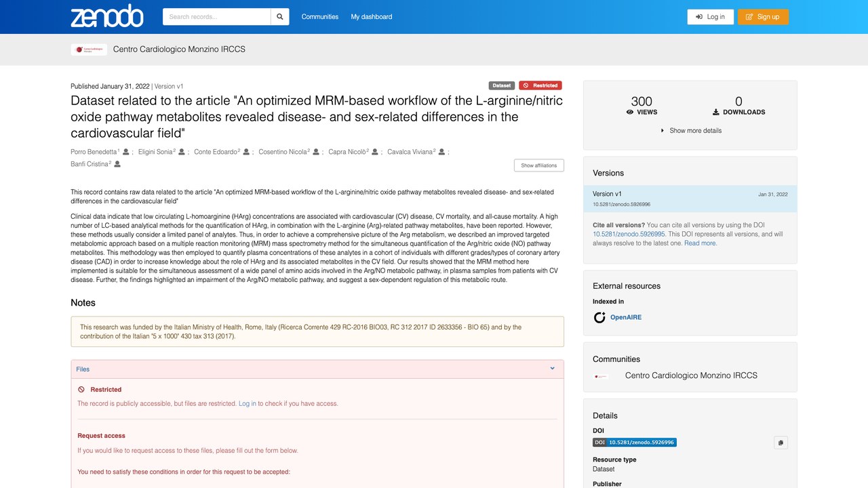The height and width of the screenshot is (488, 868).
Task: Click author name Banfi Cristina
Action: (x=90, y=164)
